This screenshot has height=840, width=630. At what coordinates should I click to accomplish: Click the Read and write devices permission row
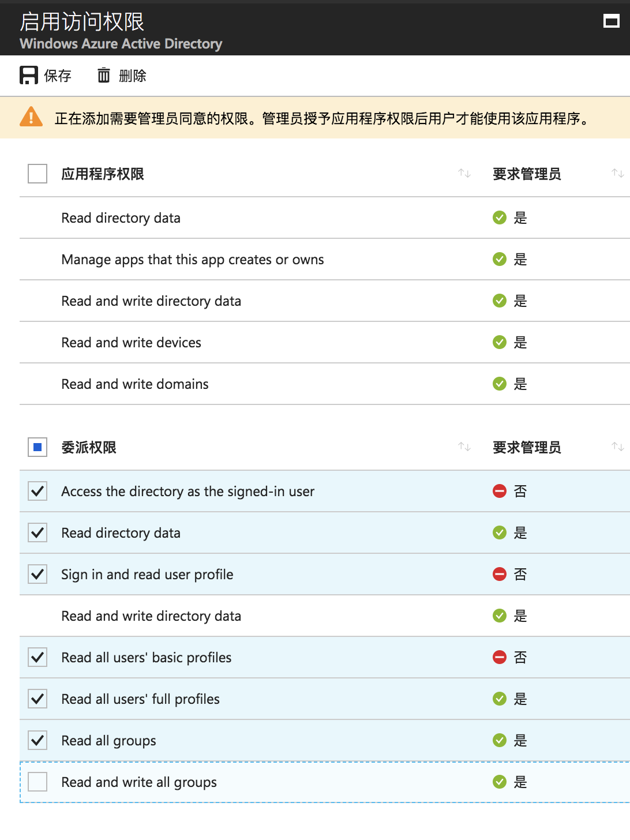[x=325, y=342]
